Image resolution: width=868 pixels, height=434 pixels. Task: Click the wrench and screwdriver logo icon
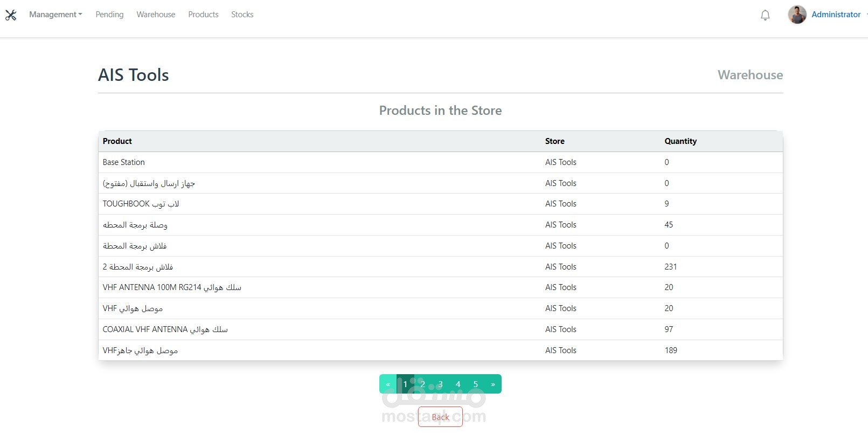click(x=11, y=15)
